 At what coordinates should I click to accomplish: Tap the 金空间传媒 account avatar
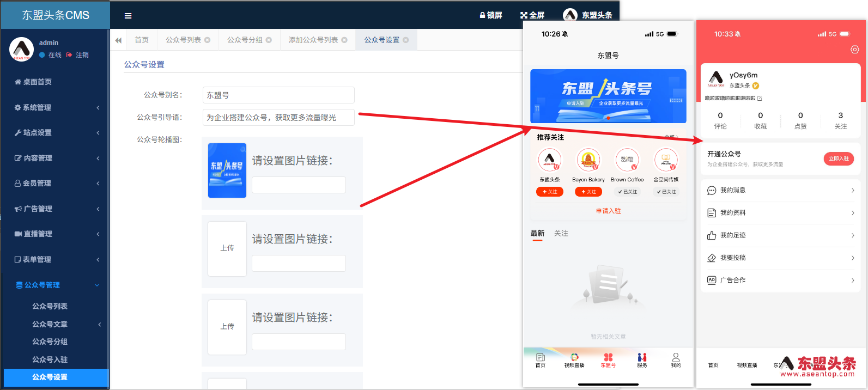(666, 160)
